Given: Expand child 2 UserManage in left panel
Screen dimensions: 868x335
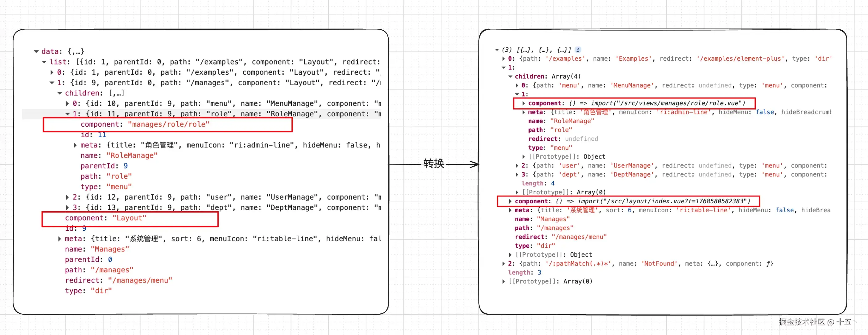Looking at the screenshot, I should pos(67,197).
